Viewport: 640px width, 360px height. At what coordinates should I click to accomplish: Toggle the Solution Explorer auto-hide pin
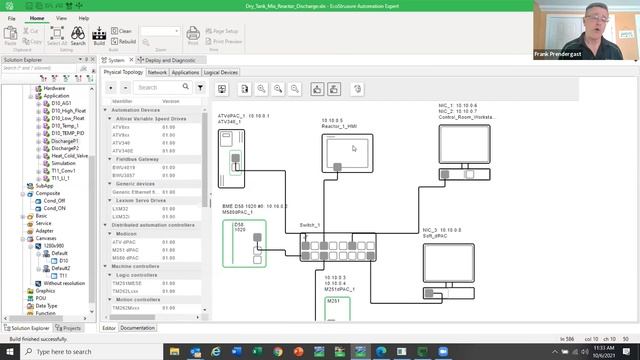pyautogui.click(x=87, y=60)
